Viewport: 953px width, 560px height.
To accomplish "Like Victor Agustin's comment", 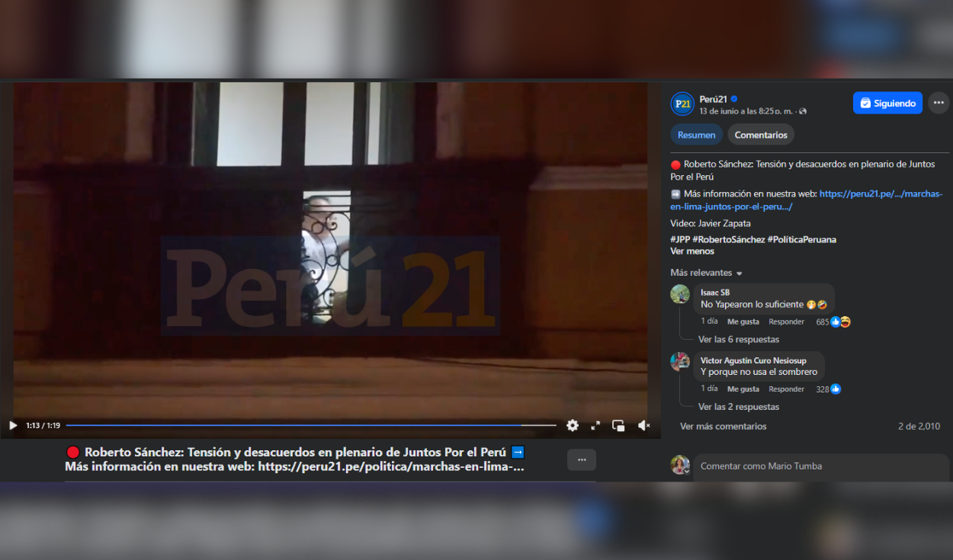I will (743, 389).
